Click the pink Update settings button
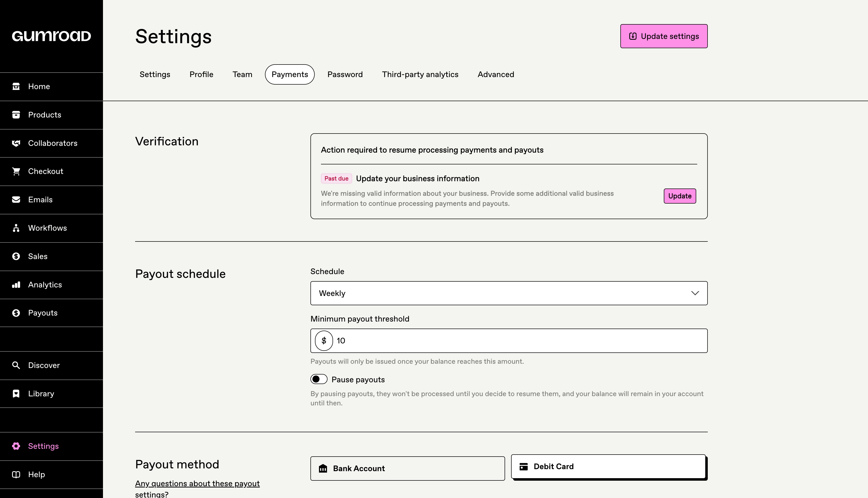 click(x=663, y=36)
